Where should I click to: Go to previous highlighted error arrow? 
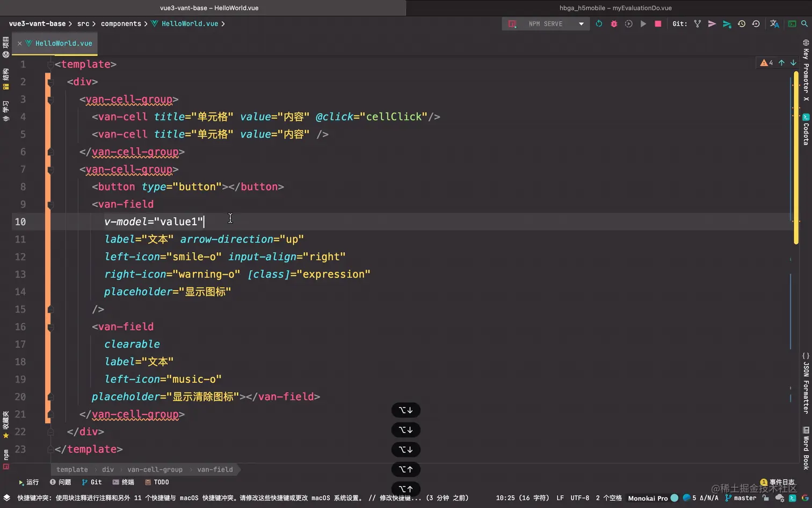click(x=781, y=63)
